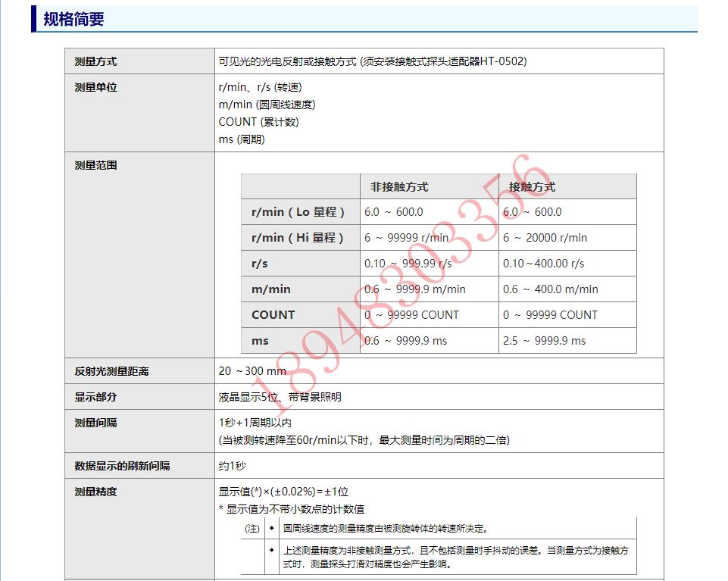The width and height of the screenshot is (728, 581).
Task: Click the '(注)' note marker
Action: [252, 529]
